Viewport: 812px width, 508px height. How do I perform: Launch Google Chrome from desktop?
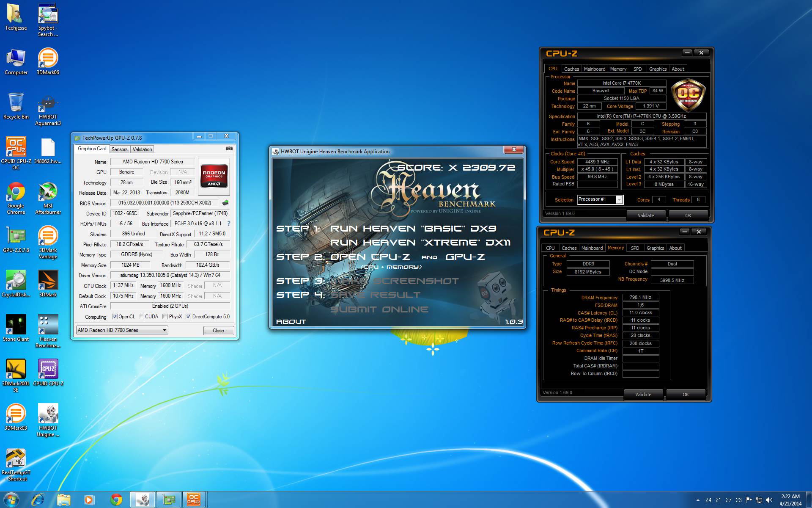pos(16,198)
